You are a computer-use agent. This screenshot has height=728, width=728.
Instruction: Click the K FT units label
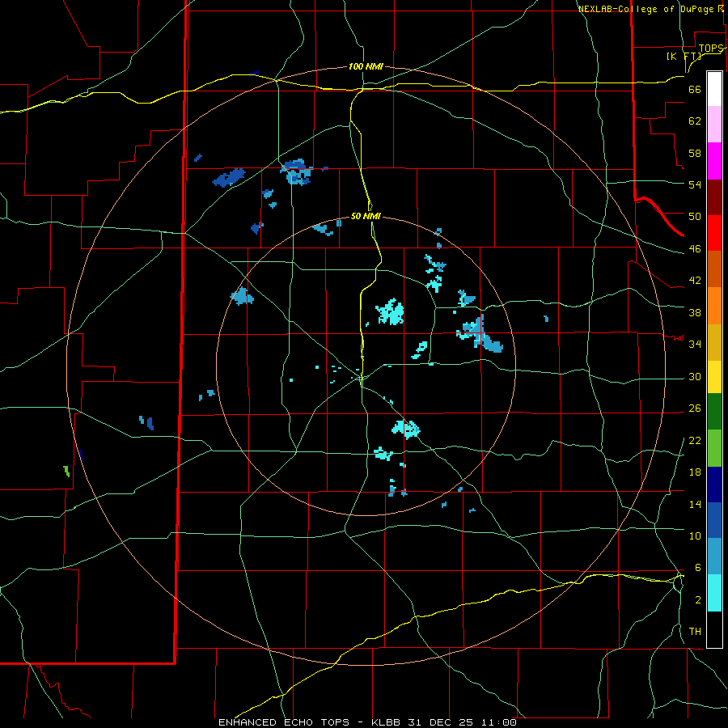(684, 56)
